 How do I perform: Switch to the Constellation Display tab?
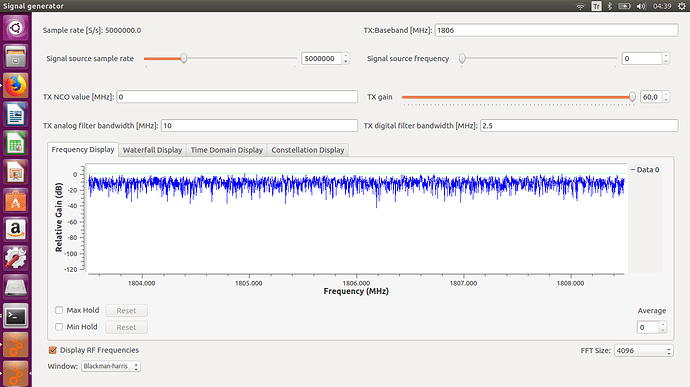click(x=308, y=150)
